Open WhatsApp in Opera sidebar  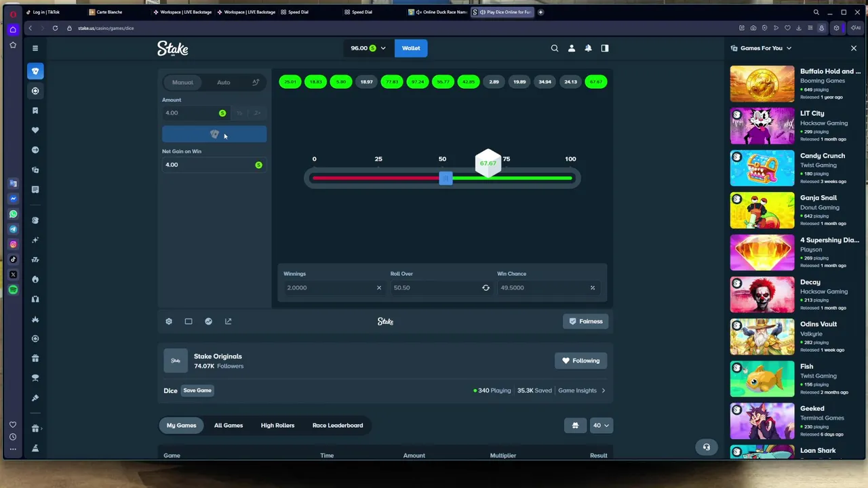[13, 214]
